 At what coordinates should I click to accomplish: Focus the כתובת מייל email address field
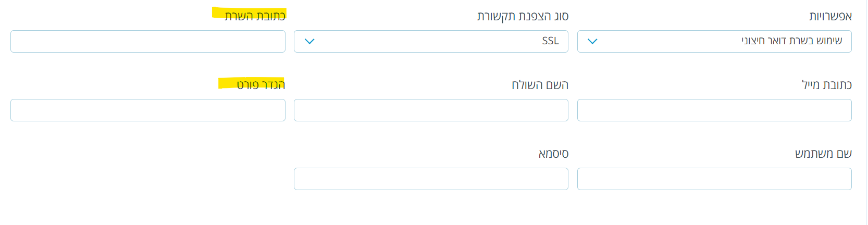pyautogui.click(x=714, y=110)
